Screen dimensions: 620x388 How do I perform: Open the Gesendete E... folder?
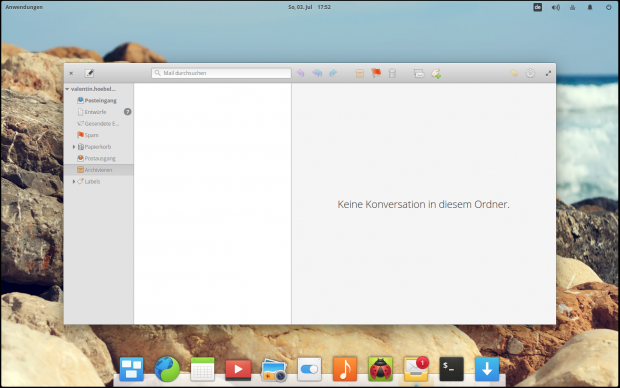(98, 123)
